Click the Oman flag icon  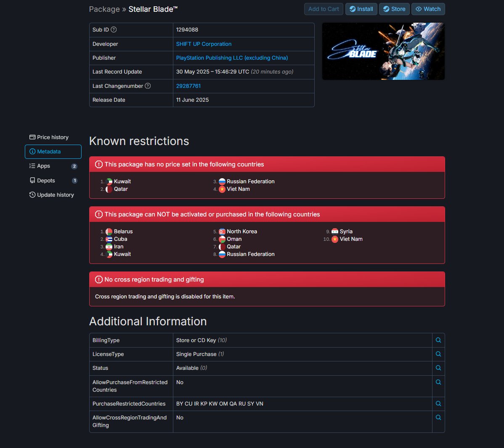222,239
